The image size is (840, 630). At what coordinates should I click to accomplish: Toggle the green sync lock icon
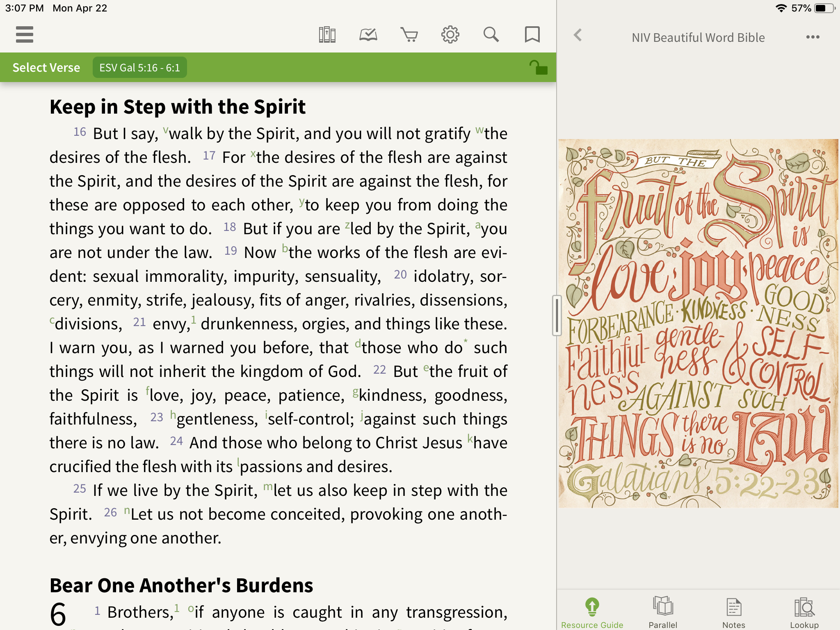(538, 67)
